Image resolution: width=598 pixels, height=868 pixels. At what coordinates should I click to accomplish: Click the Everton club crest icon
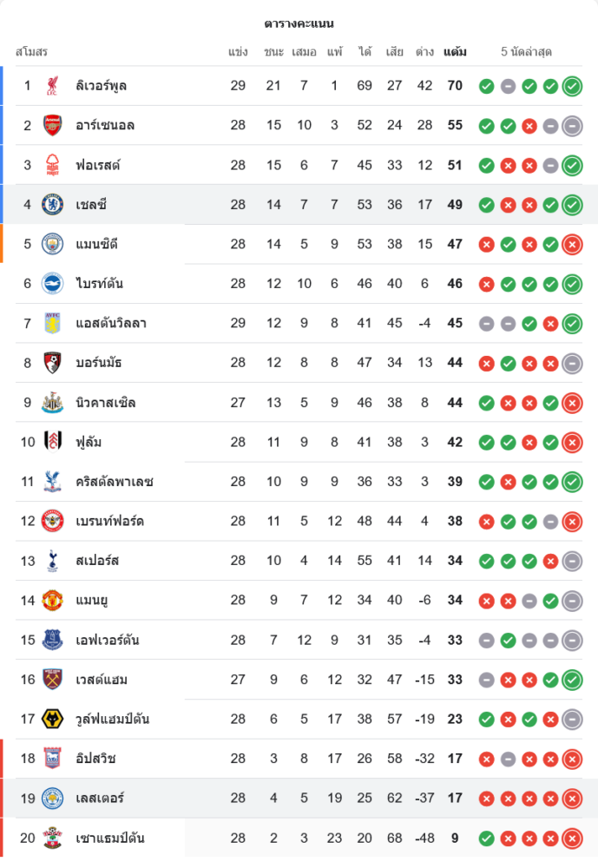tap(53, 641)
